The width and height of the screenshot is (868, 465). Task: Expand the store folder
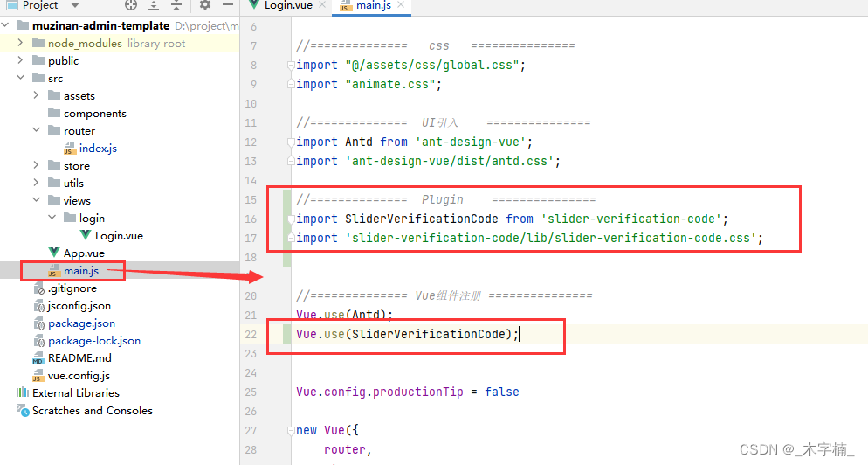coord(36,165)
